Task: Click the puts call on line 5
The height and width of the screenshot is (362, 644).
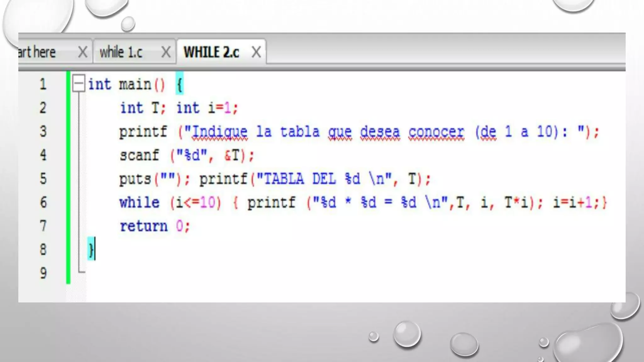Action: pyautogui.click(x=135, y=179)
